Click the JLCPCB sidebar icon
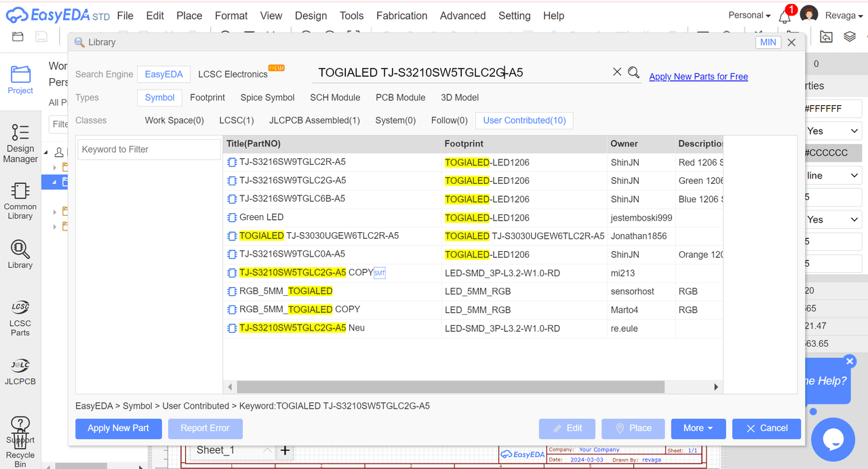The image size is (868, 469). click(x=20, y=372)
